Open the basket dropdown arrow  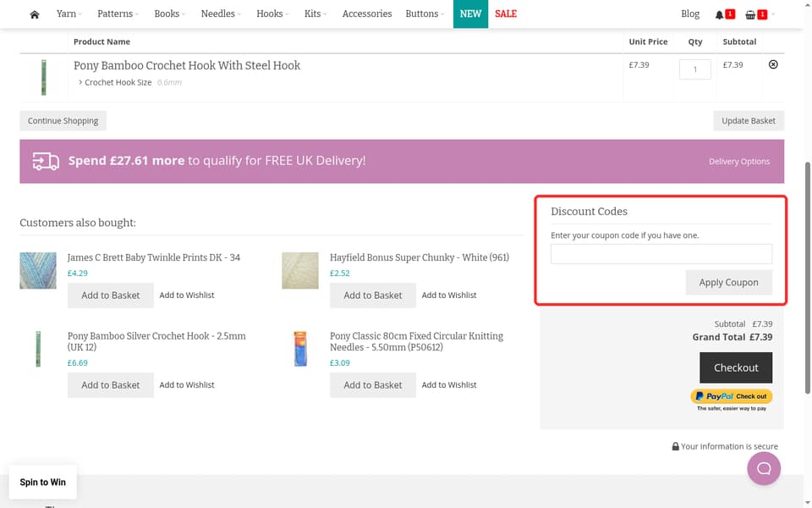(773, 14)
